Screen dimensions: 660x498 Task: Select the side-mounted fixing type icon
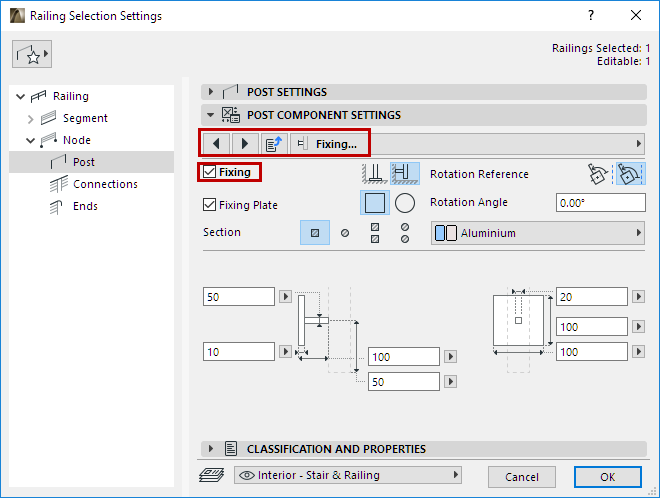(405, 173)
